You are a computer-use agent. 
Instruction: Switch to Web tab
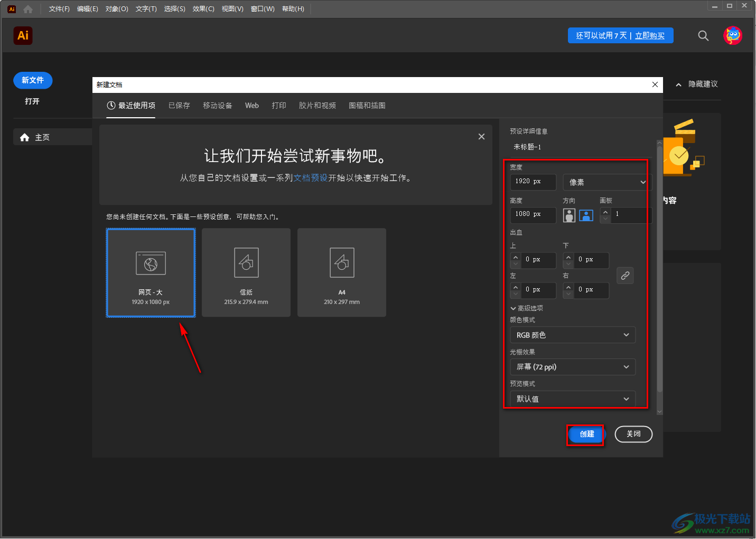click(252, 106)
